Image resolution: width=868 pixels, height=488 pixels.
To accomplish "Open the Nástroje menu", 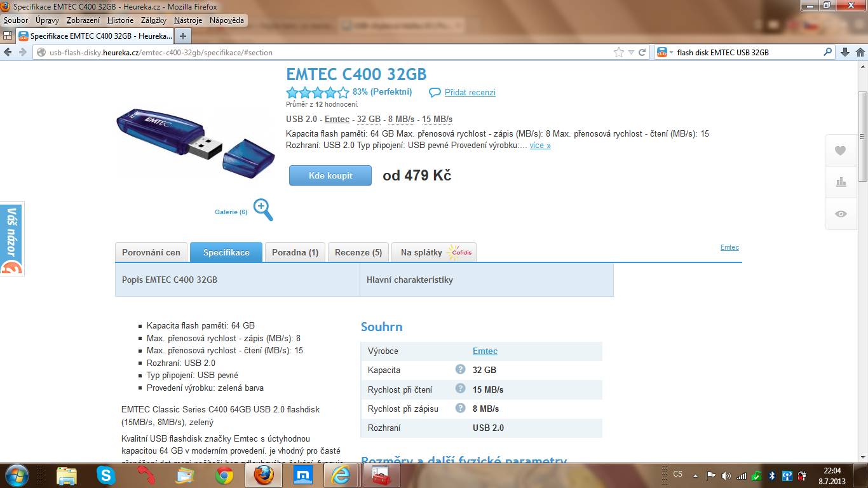I will point(188,20).
